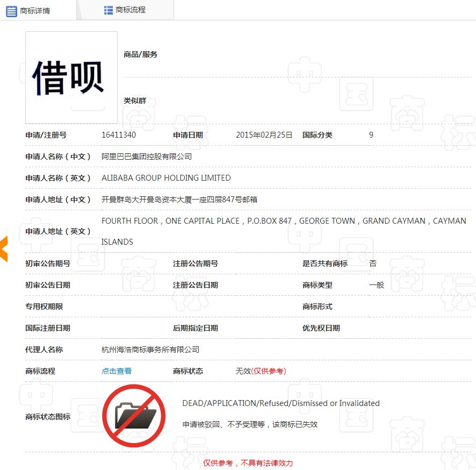The width and height of the screenshot is (476, 470).
Task: Click the 初审公告期号 label
Action: [x=48, y=264]
